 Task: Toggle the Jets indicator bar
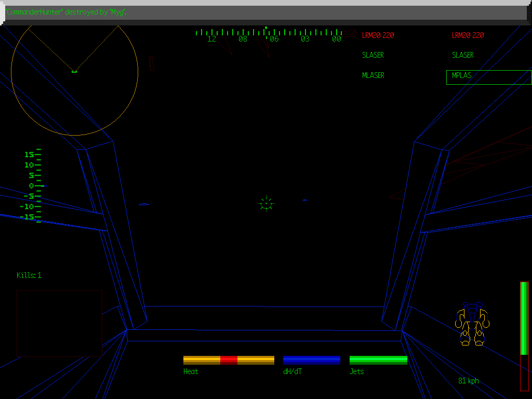(378, 359)
